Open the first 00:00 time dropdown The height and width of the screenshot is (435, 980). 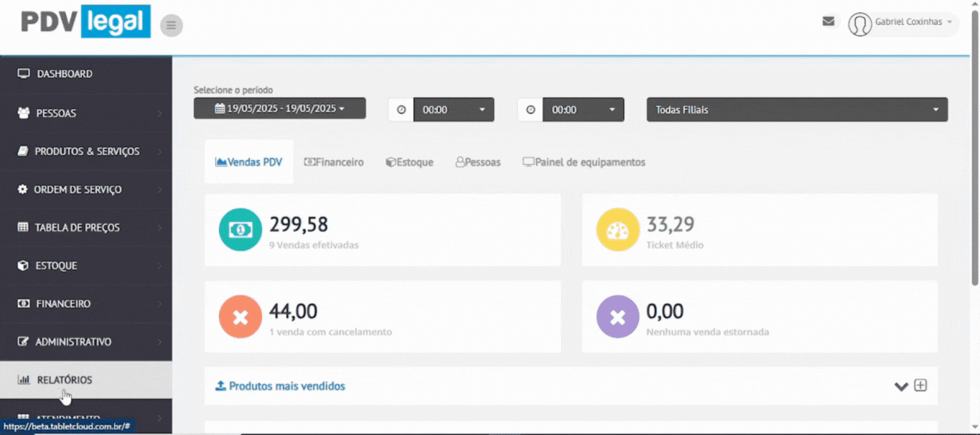pos(453,110)
